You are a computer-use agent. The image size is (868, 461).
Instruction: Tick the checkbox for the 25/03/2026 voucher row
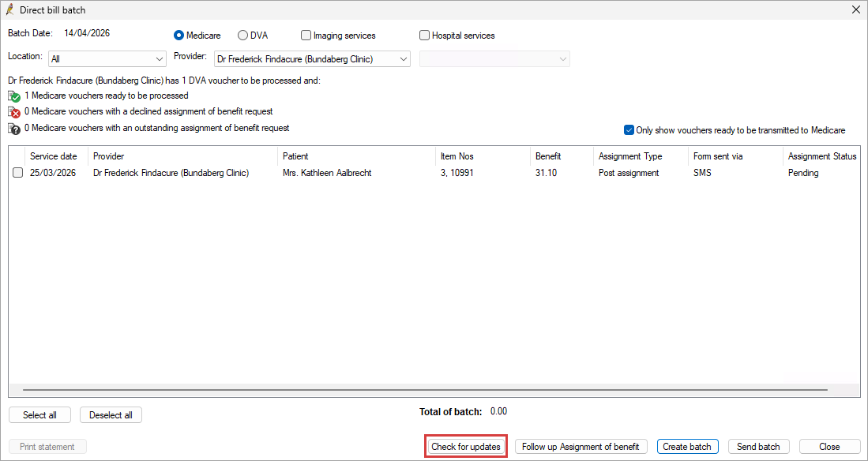17,173
